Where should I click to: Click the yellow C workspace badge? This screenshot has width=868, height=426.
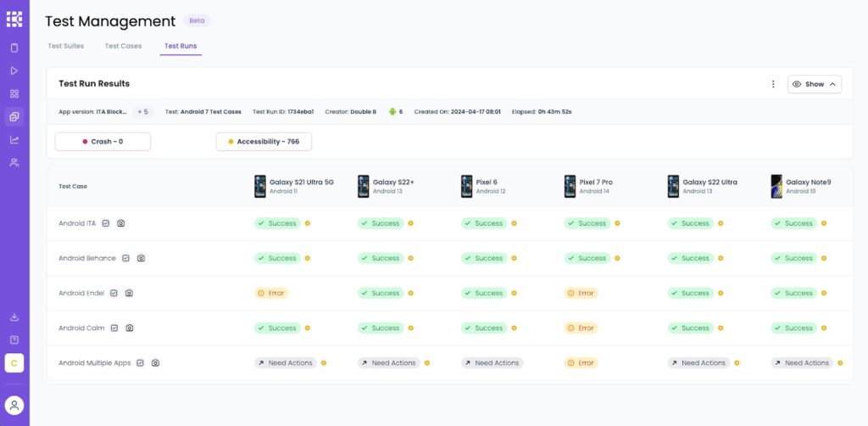pyautogui.click(x=14, y=363)
